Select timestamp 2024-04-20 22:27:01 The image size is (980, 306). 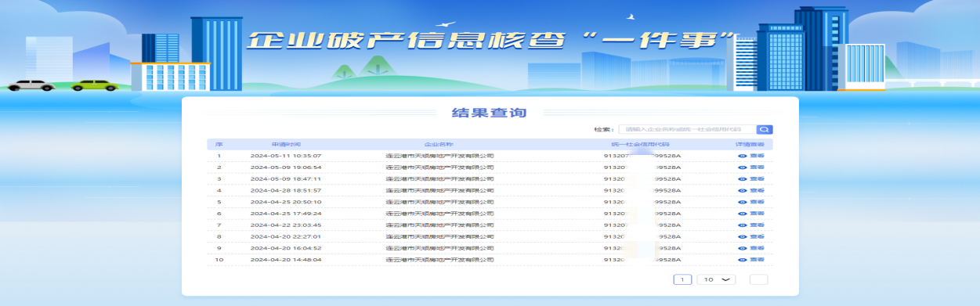coord(285,236)
